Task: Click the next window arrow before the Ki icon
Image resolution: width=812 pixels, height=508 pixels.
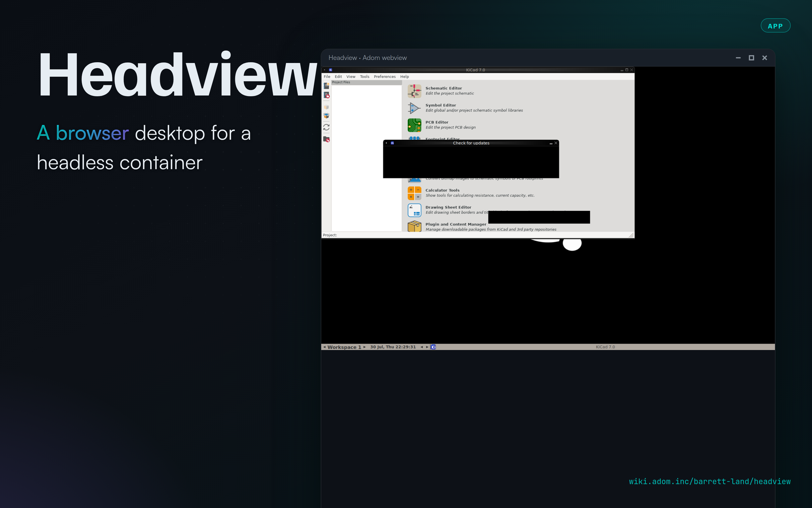Action: (x=427, y=347)
